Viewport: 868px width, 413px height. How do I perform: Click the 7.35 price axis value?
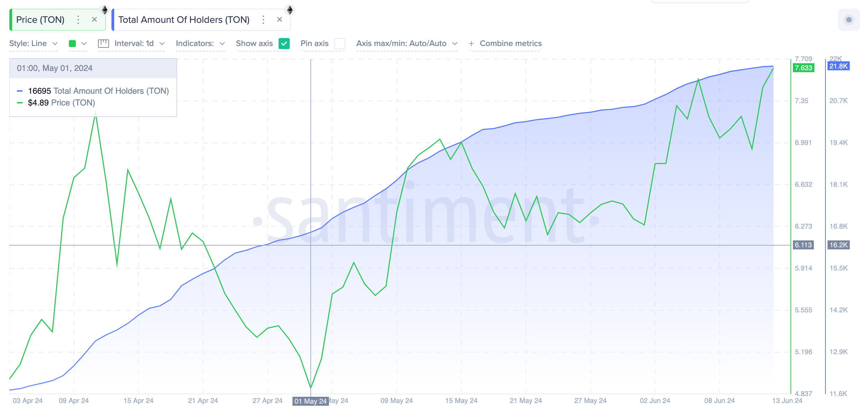[x=802, y=101]
